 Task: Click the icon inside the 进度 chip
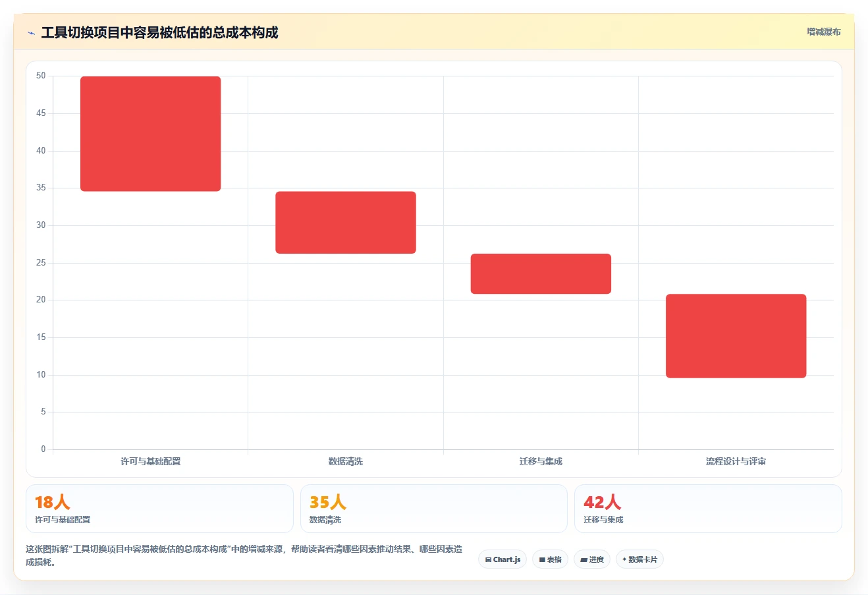tap(583, 559)
